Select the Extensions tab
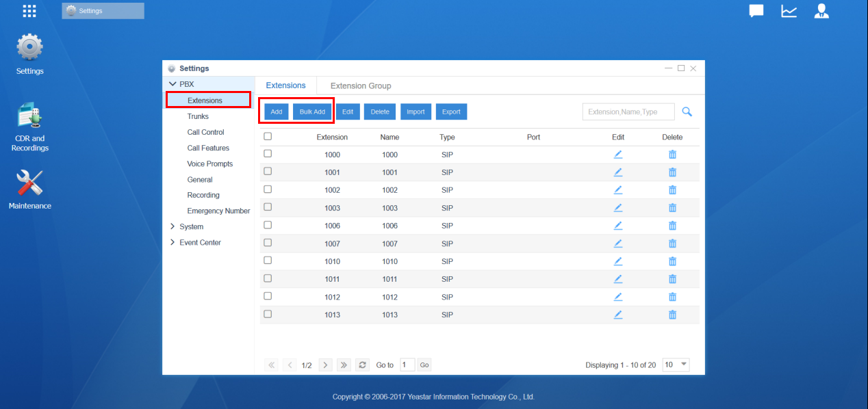This screenshot has height=409, width=868. pos(285,85)
